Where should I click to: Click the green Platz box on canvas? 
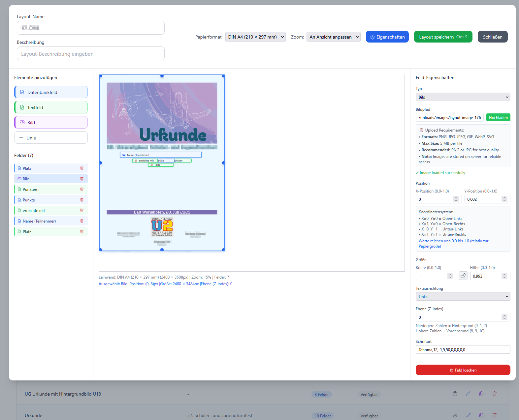[x=161, y=165]
